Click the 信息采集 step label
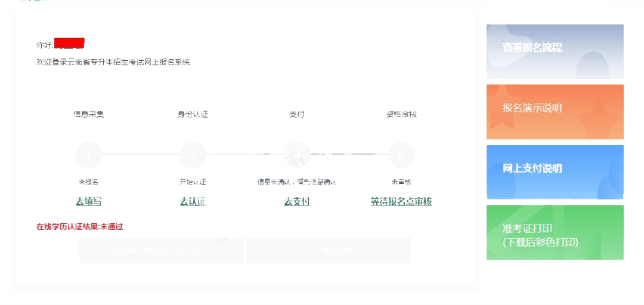 click(x=89, y=114)
